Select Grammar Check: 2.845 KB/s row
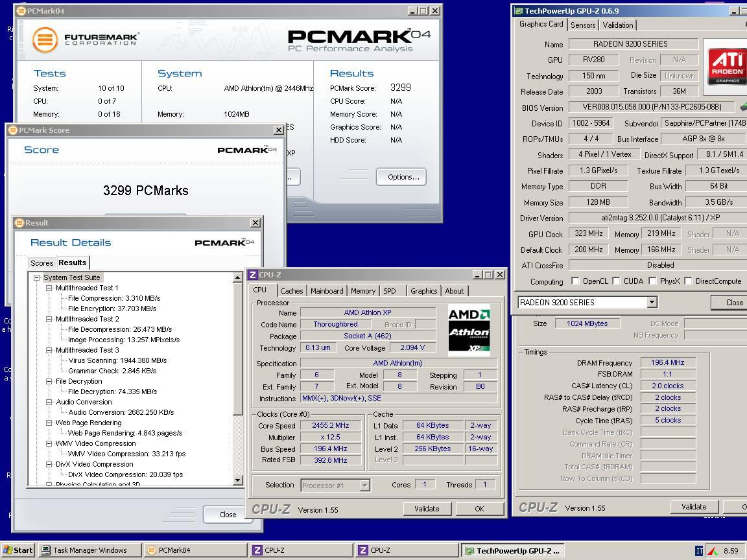The height and width of the screenshot is (560, 747). click(x=112, y=371)
